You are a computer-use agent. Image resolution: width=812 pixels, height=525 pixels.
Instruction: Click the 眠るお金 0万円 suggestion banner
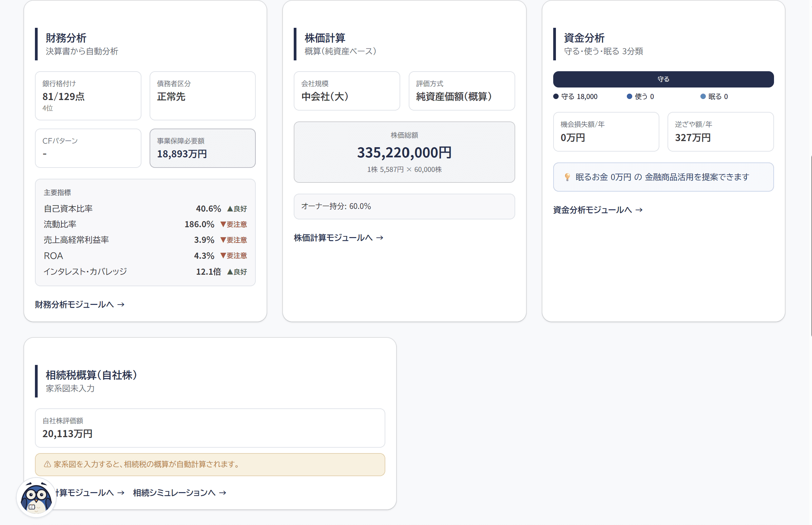(x=663, y=177)
